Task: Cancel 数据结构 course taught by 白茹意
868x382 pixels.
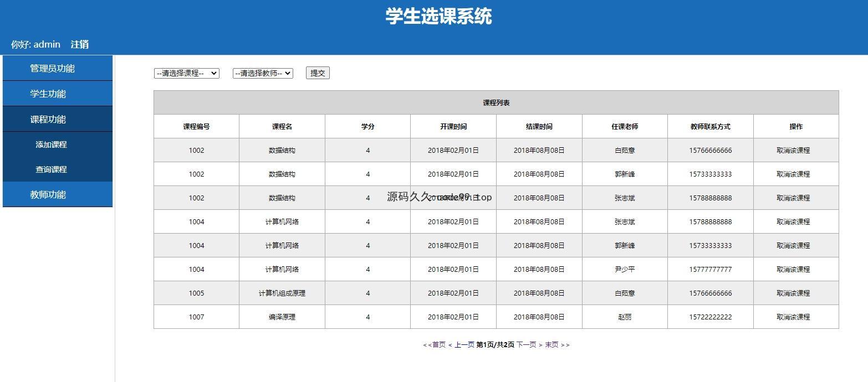Action: 793,151
